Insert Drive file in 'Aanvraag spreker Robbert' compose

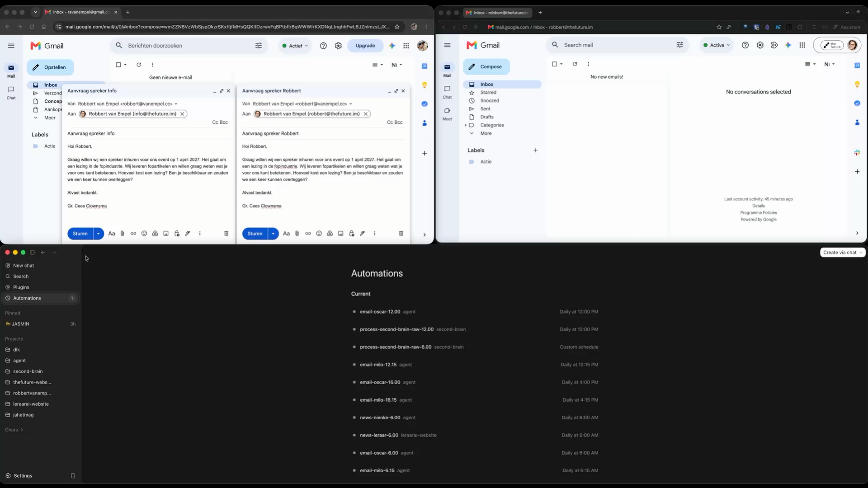click(330, 234)
